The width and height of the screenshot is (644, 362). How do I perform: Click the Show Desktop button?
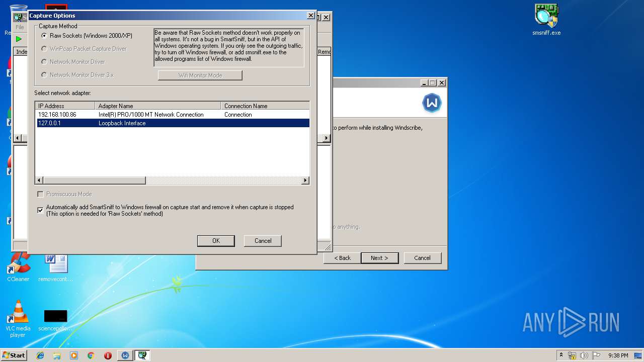639,355
